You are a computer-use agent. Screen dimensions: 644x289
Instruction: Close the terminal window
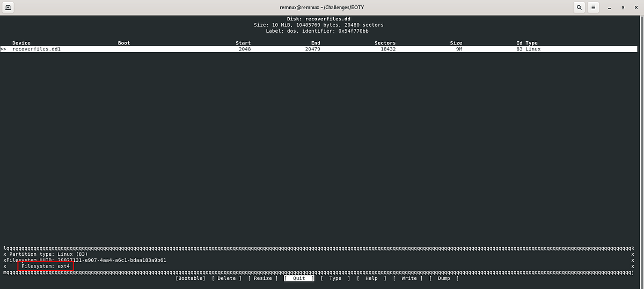[x=636, y=8]
